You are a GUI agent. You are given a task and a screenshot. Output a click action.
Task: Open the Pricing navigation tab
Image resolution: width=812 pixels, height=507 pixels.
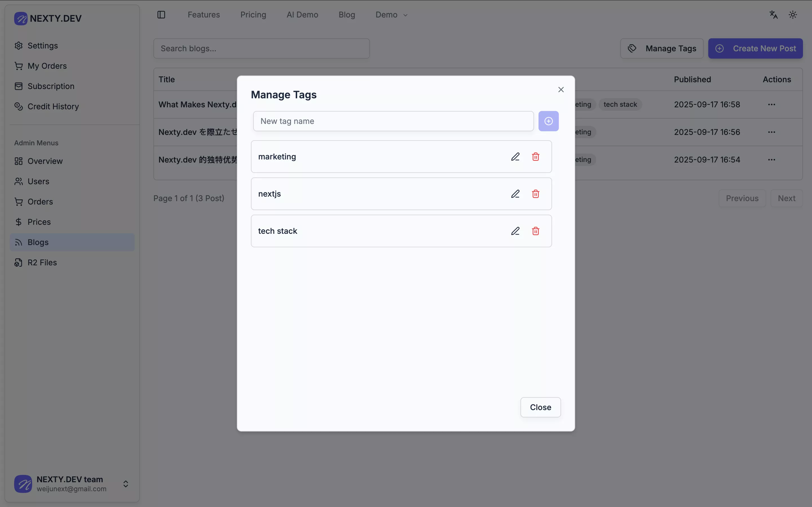point(253,15)
